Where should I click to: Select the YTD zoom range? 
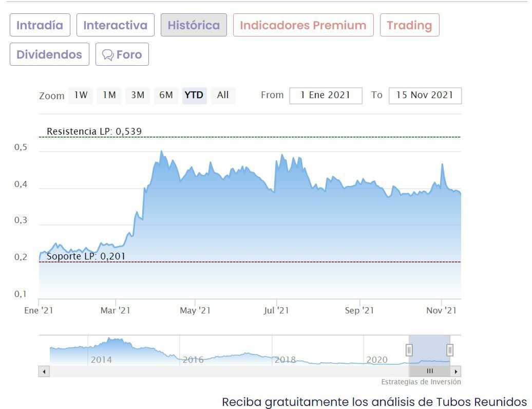[194, 95]
